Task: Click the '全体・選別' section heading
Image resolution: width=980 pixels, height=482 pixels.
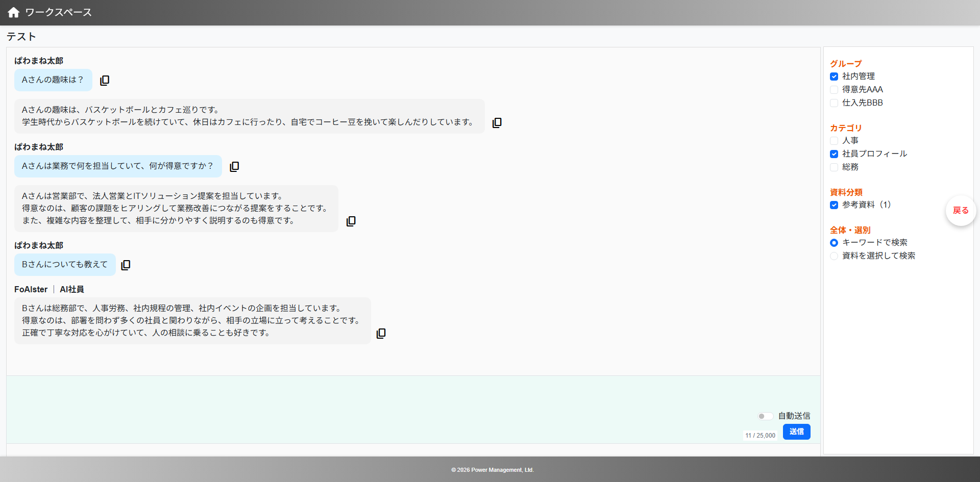Action: point(850,230)
